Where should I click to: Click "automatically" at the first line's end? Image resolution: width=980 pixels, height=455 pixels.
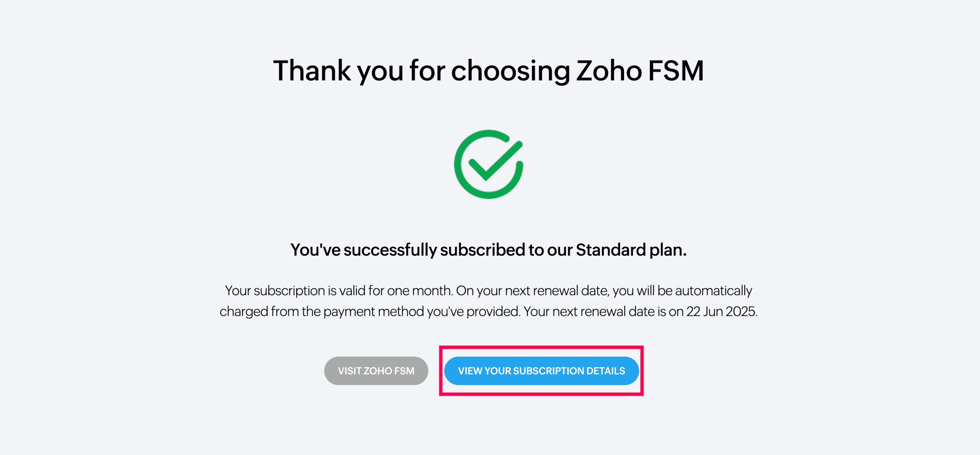click(x=713, y=291)
